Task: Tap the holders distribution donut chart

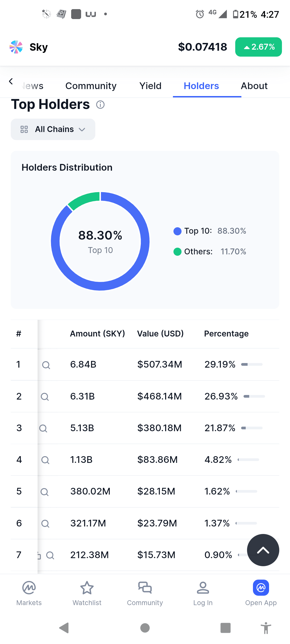Action: click(x=100, y=241)
